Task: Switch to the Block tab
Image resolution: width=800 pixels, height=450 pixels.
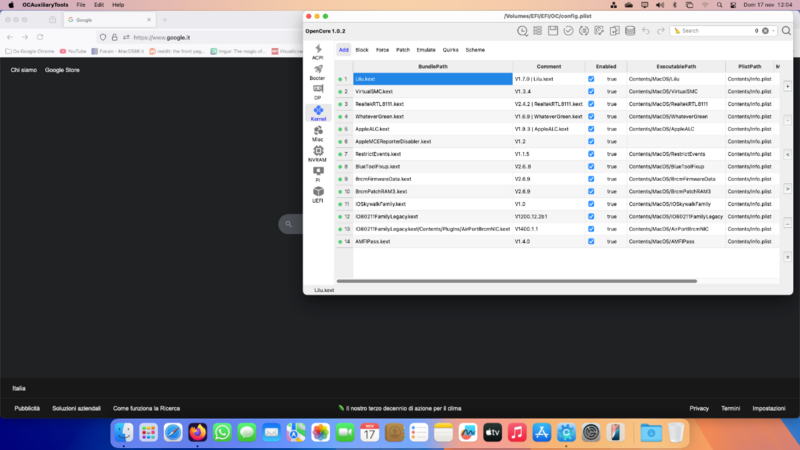Action: point(362,50)
